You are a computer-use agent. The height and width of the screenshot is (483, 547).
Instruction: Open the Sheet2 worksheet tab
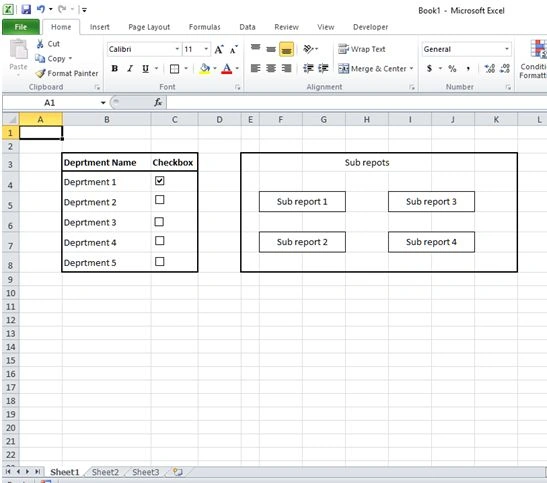[105, 472]
